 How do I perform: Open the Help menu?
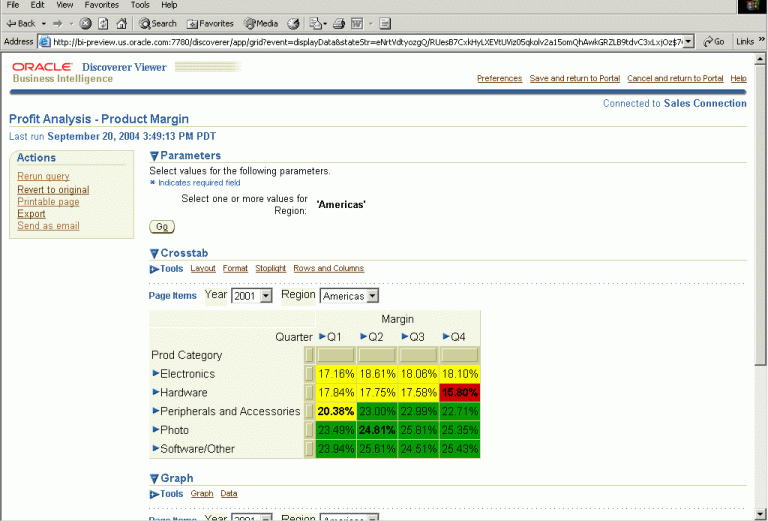coord(169,5)
